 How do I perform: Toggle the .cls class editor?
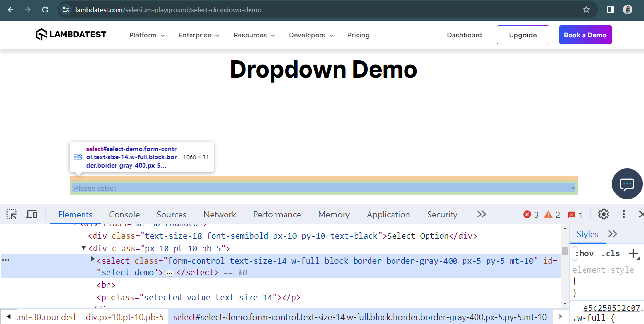pos(610,253)
